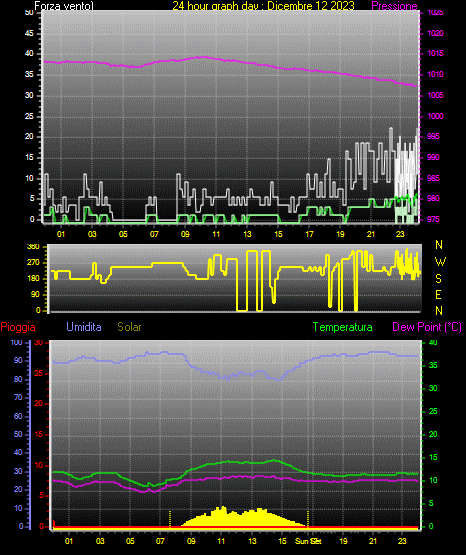Select the 995 pressure axis value
Screen dimensions: 466x555
[x=433, y=137]
